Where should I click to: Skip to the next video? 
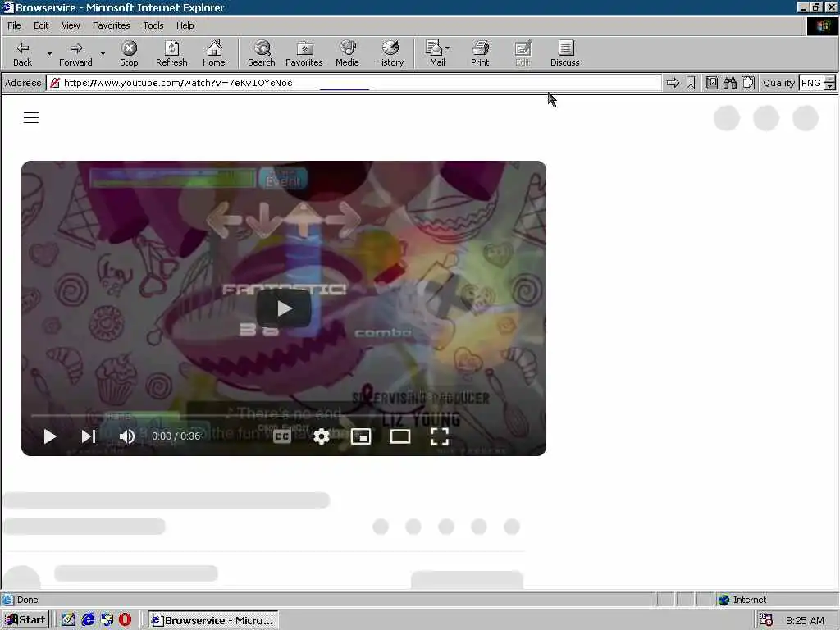tap(89, 436)
